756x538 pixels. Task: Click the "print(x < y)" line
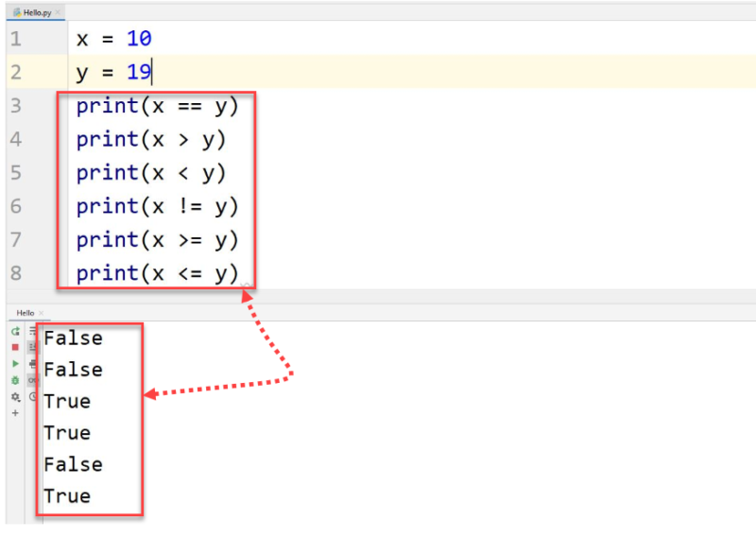[x=151, y=173]
